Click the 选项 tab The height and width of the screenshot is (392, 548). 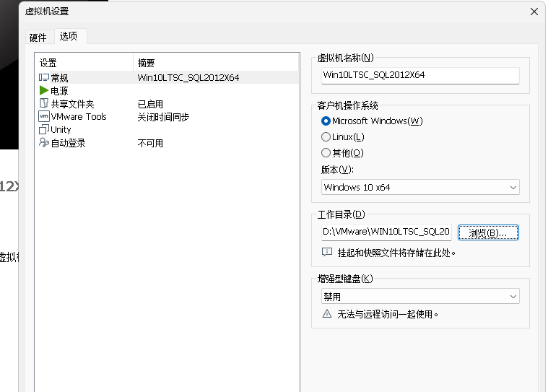click(x=69, y=37)
